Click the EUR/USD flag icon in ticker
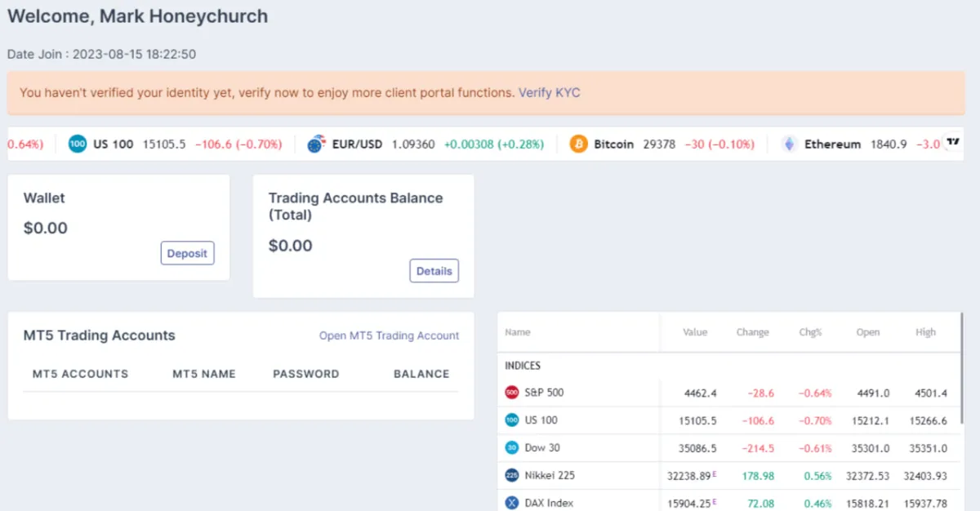980x511 pixels. coord(317,144)
